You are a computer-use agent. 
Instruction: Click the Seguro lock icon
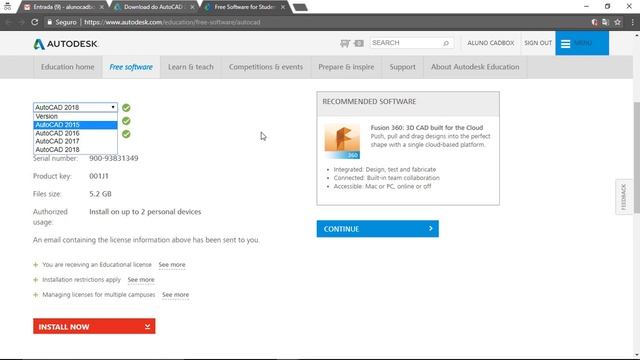click(x=49, y=22)
